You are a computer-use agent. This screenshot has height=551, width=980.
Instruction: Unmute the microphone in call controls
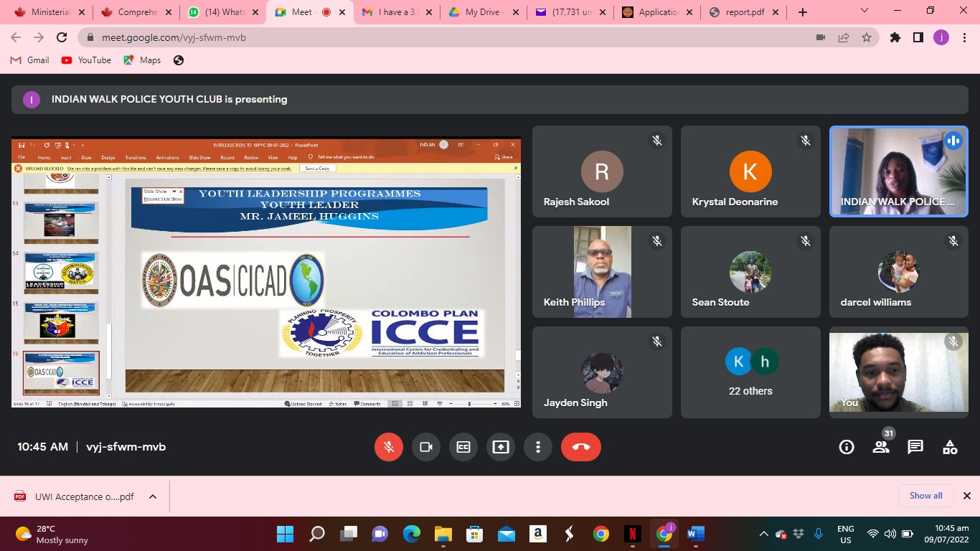point(388,447)
